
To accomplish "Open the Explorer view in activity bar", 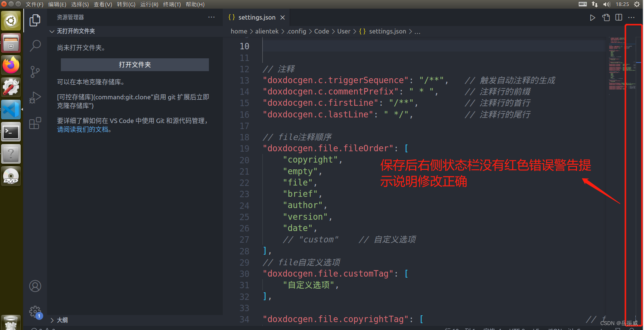I will [x=35, y=20].
